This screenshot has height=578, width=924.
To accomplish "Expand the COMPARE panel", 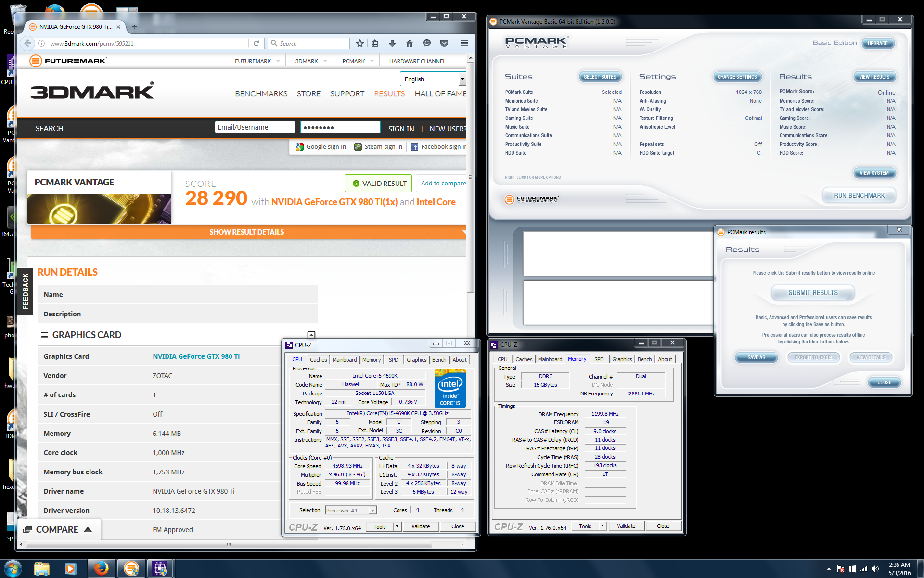I will [x=58, y=529].
